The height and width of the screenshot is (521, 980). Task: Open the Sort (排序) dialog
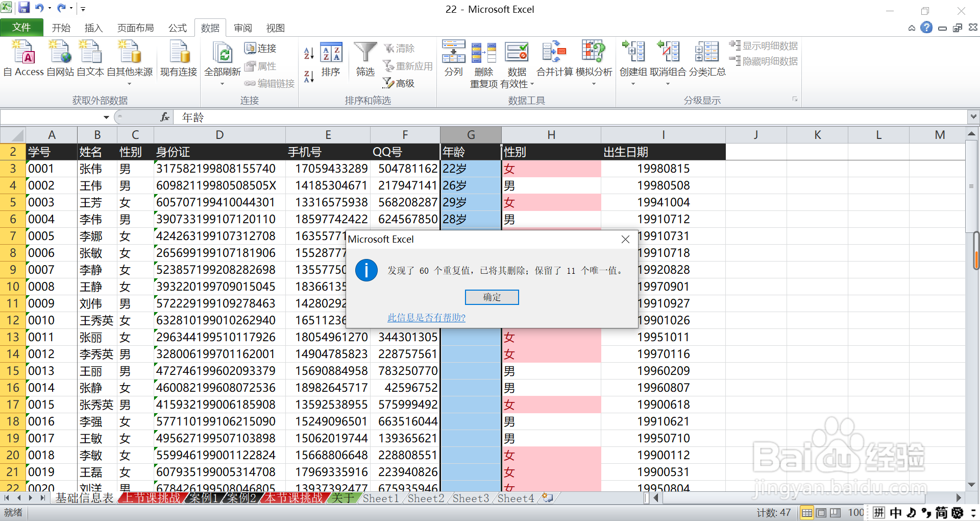pyautogui.click(x=331, y=59)
